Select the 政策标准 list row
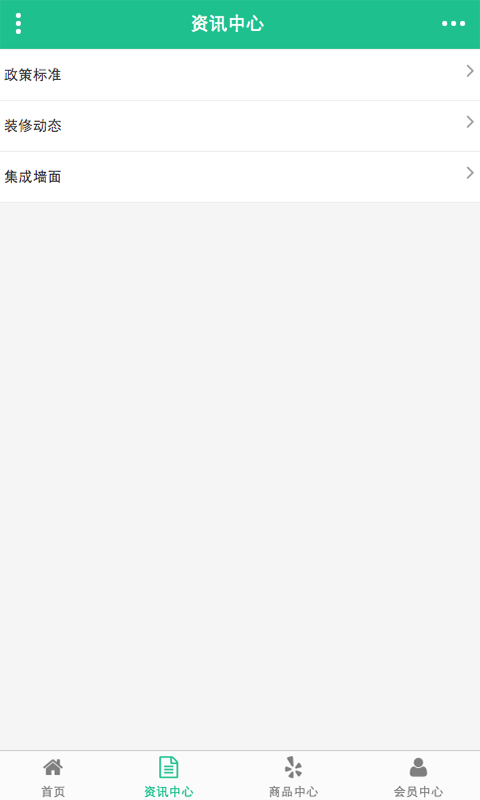Image resolution: width=480 pixels, height=800 pixels. [x=240, y=75]
